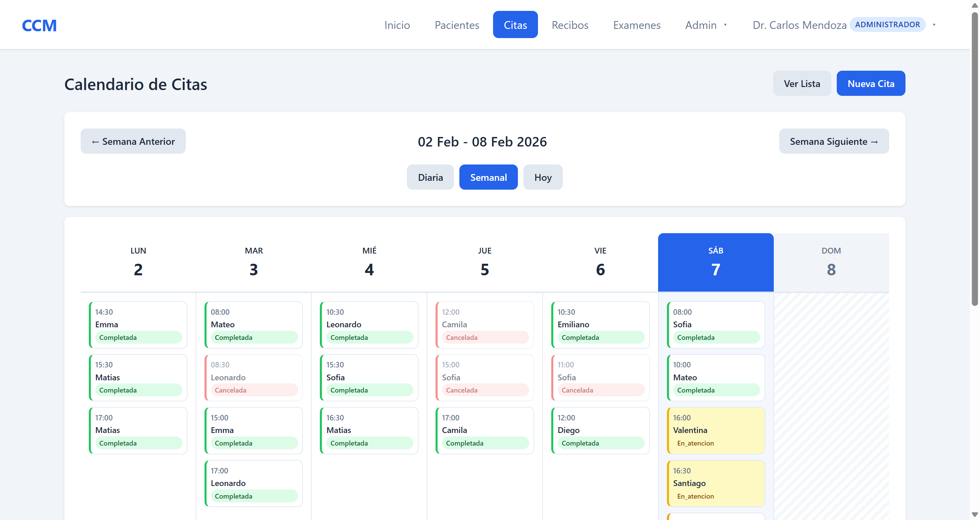Go to the Examenes page
Viewport: 980px width, 520px height.
pos(636,25)
